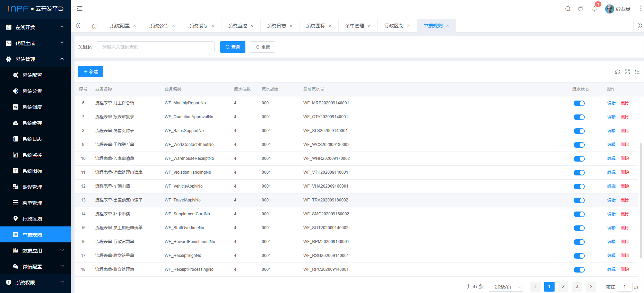Open the column settings list icon
Viewport: 644px width, 293px height.
point(637,72)
